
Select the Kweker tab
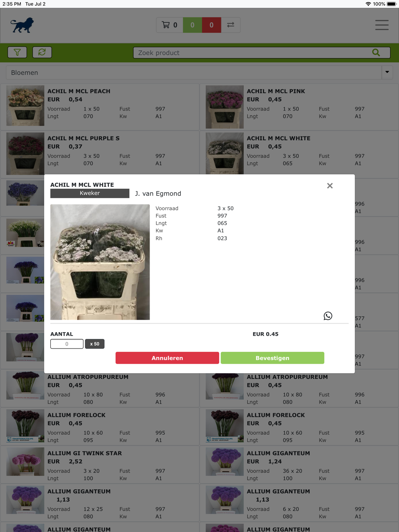tap(90, 193)
